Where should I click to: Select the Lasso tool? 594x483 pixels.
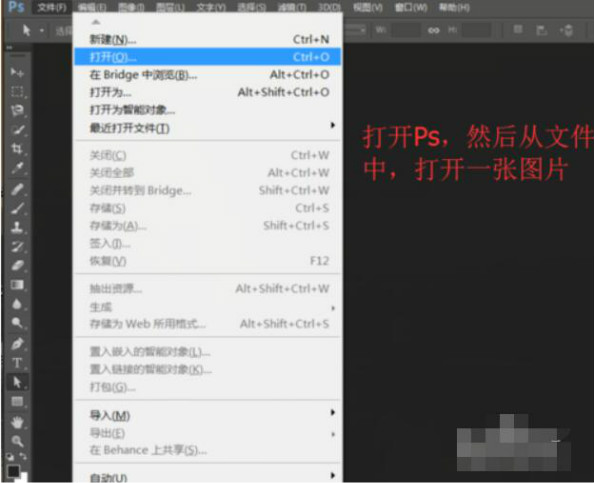[x=17, y=110]
